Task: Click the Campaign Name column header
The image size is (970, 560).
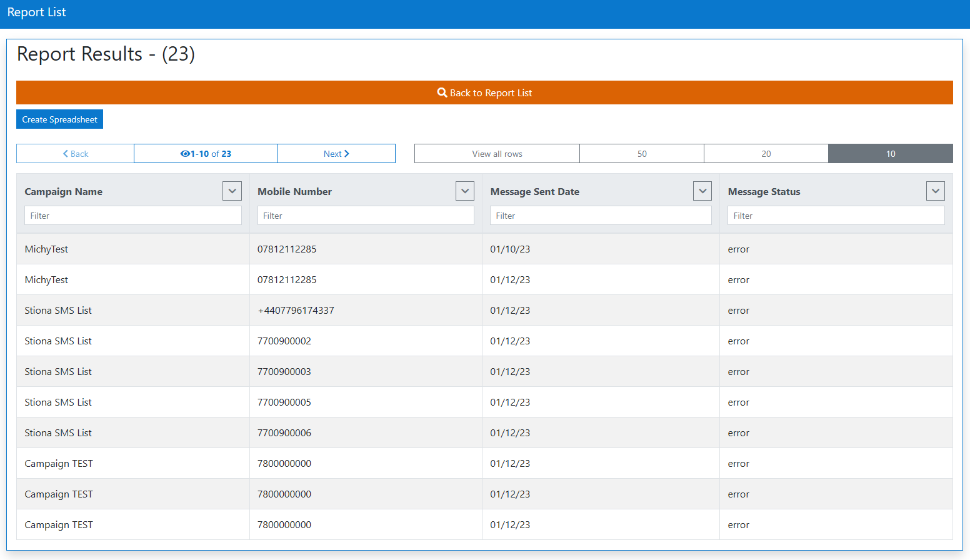Action: click(x=63, y=192)
